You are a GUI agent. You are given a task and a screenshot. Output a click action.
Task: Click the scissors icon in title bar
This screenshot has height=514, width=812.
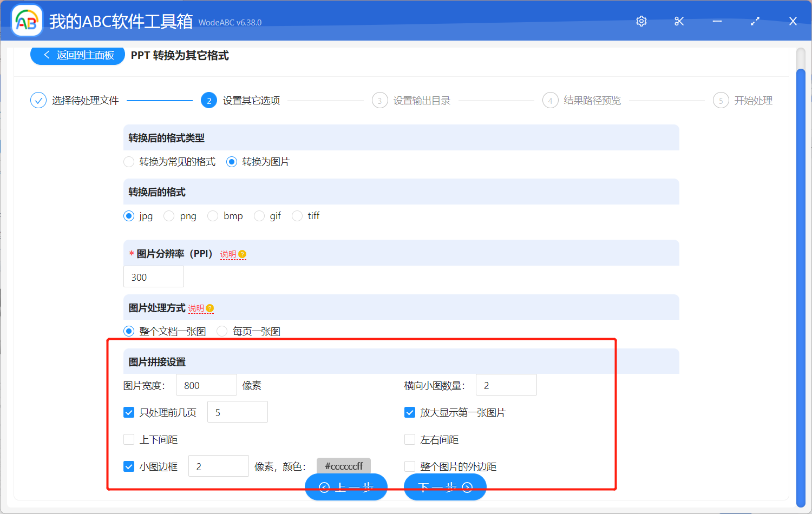pos(679,21)
